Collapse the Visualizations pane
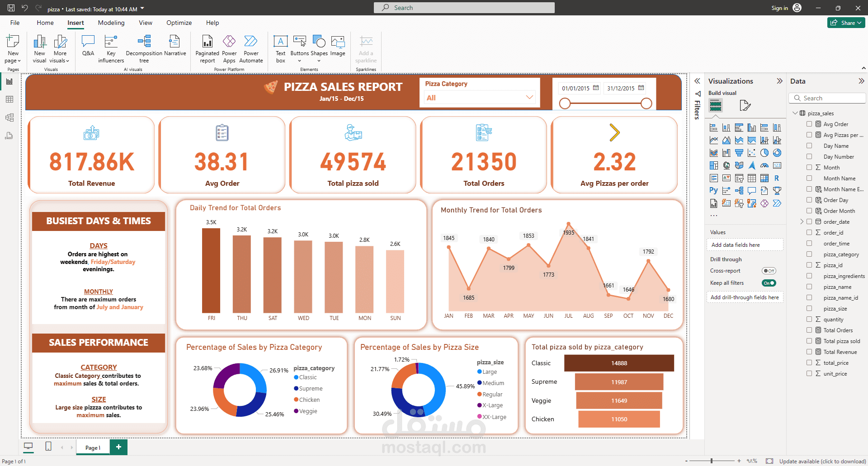Viewport: 868px width, 466px height. point(779,81)
